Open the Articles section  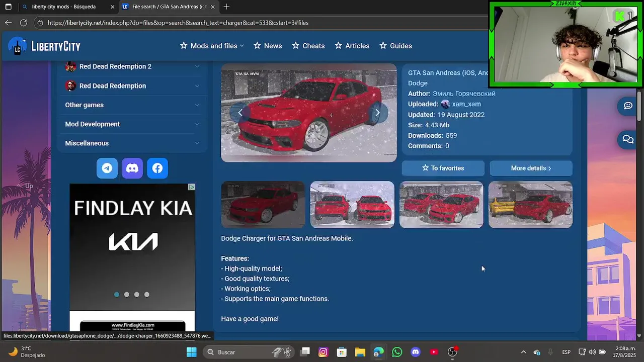[x=352, y=46]
